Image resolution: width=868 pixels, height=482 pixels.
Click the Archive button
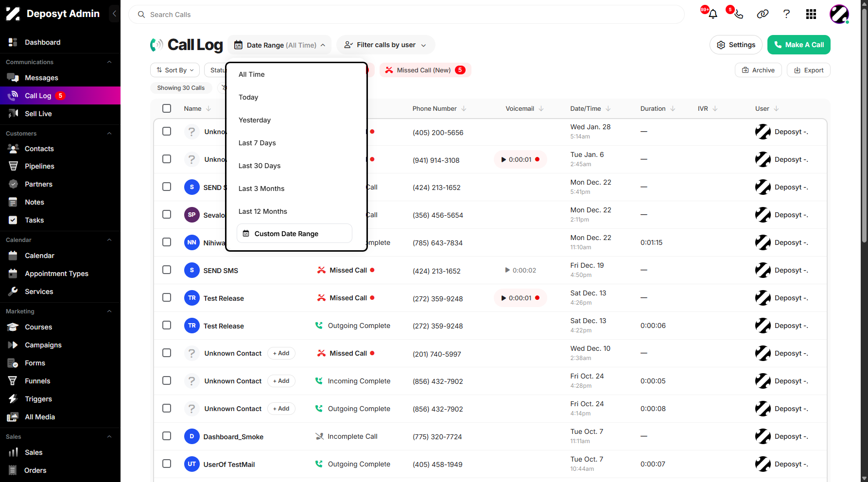758,70
